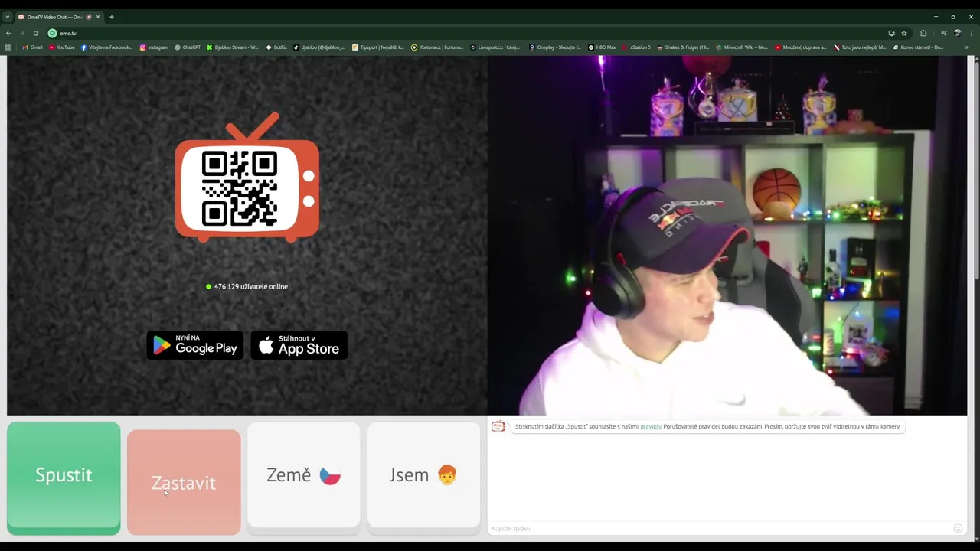Open the emoji picker in chat
This screenshot has width=980, height=551.
(958, 528)
